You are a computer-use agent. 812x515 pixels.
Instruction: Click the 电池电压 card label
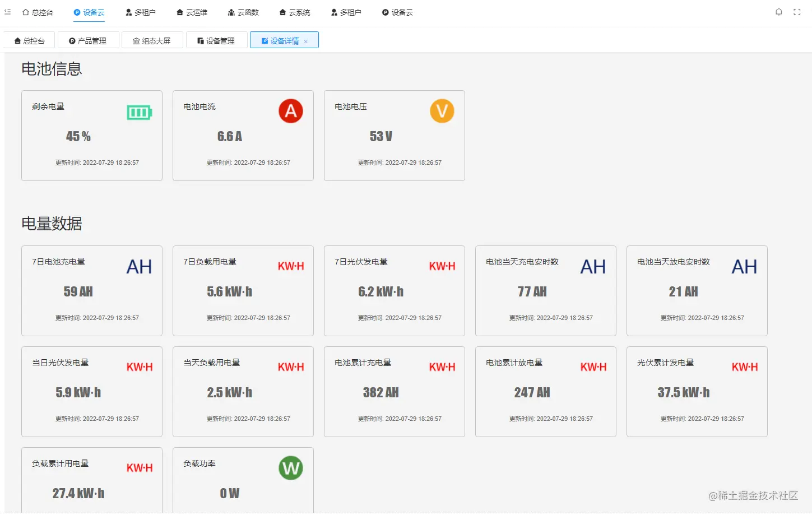(x=351, y=106)
